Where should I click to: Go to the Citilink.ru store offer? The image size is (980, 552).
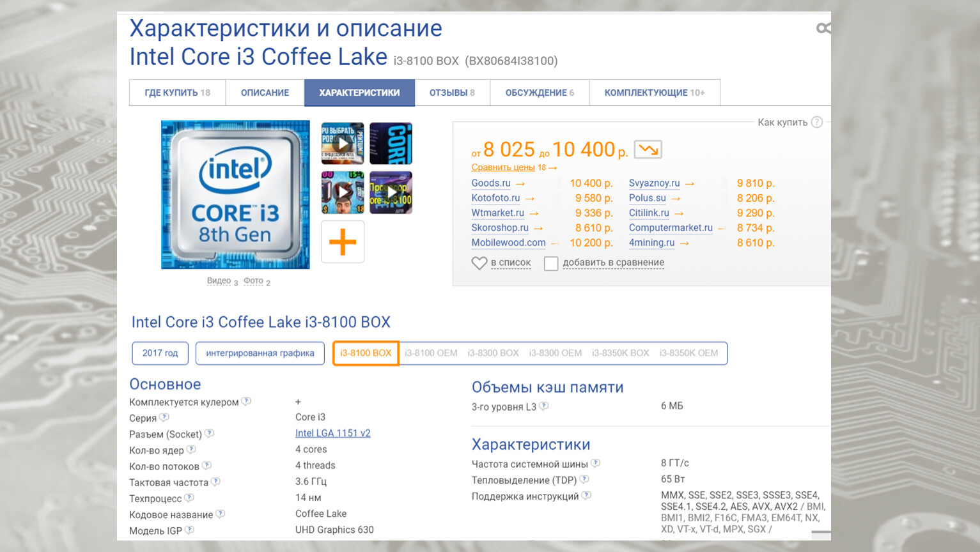[649, 213]
